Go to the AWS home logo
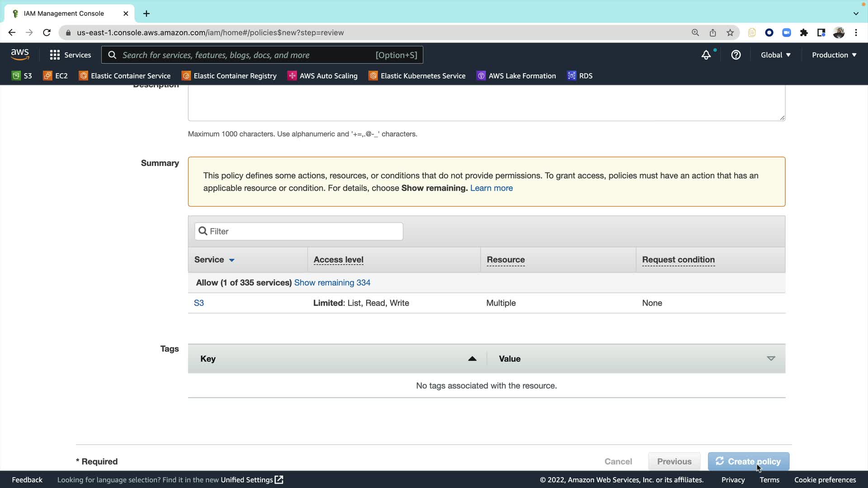 pos(20,55)
